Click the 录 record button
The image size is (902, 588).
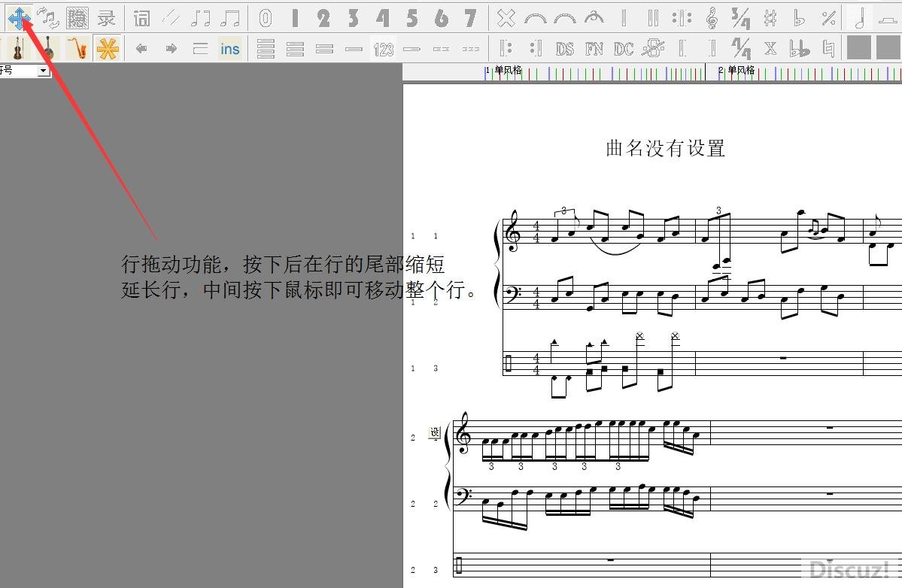click(107, 18)
